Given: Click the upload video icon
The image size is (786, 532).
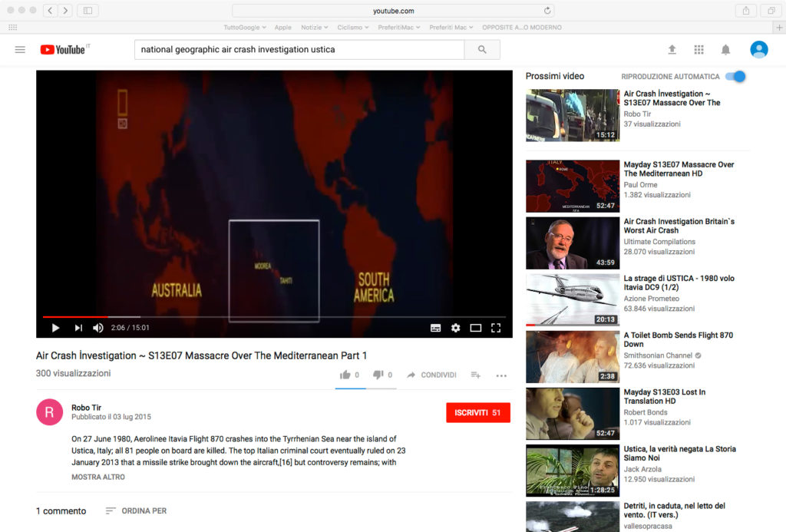Looking at the screenshot, I should [x=672, y=50].
